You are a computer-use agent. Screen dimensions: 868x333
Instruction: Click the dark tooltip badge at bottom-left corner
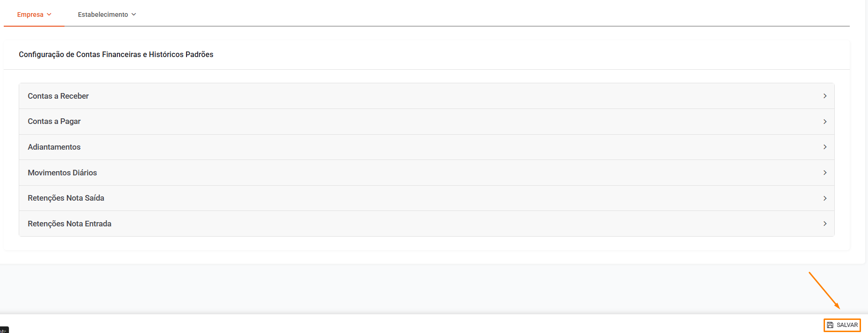click(x=4, y=330)
